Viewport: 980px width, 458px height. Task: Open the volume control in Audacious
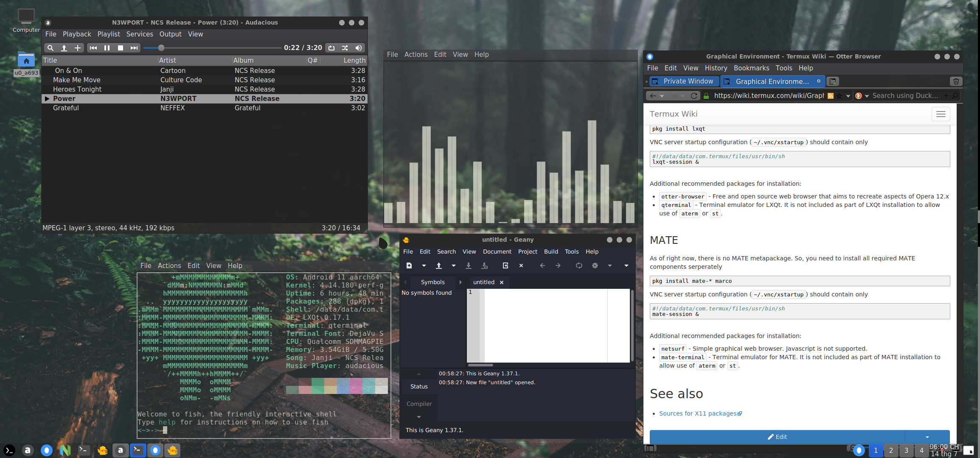(x=359, y=48)
